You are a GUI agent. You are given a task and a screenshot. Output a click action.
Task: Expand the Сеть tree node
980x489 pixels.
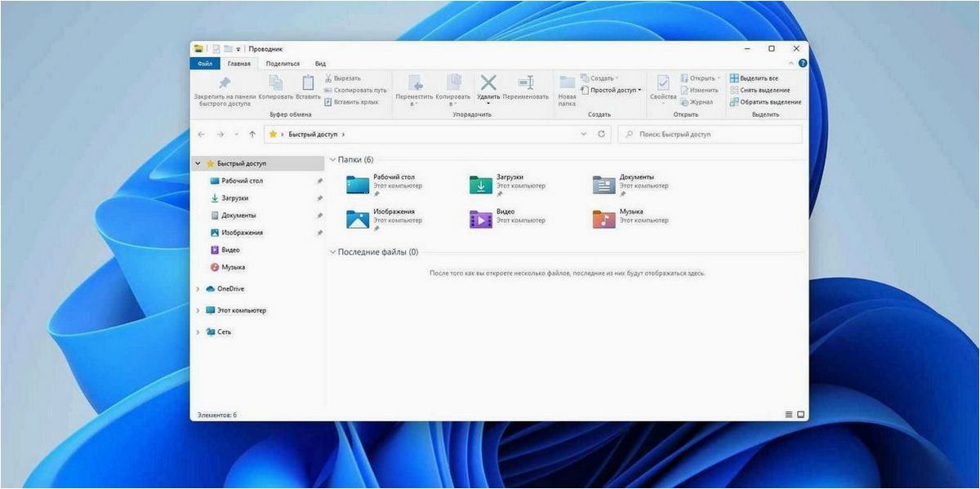point(198,332)
